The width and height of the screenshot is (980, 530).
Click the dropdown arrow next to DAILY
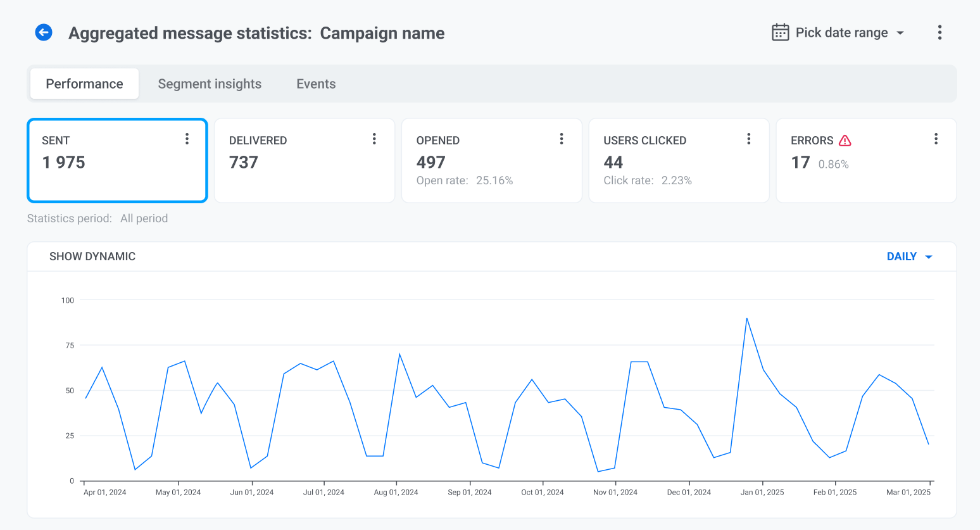pos(929,257)
